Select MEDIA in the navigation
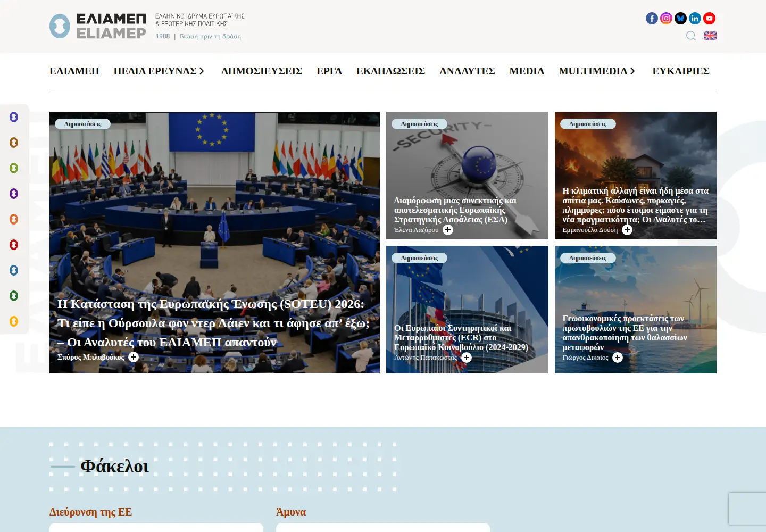Screen dimensions: 766x532 click(x=527, y=71)
